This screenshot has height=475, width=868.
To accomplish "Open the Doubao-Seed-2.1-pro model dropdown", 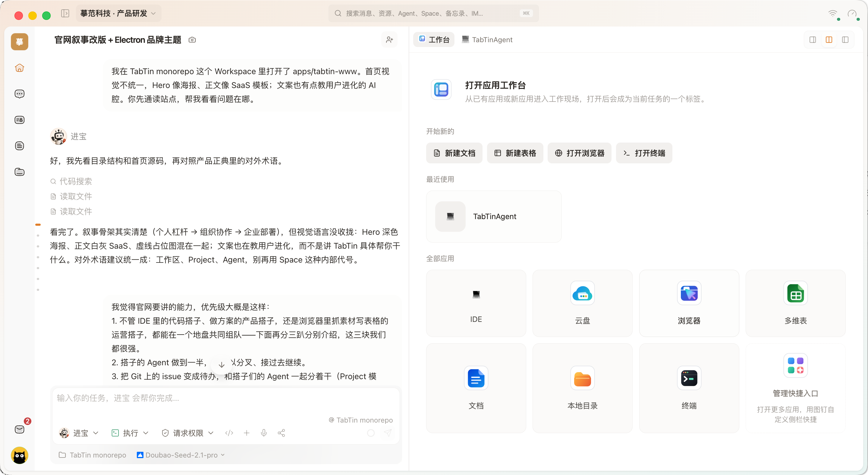I will tap(181, 455).
